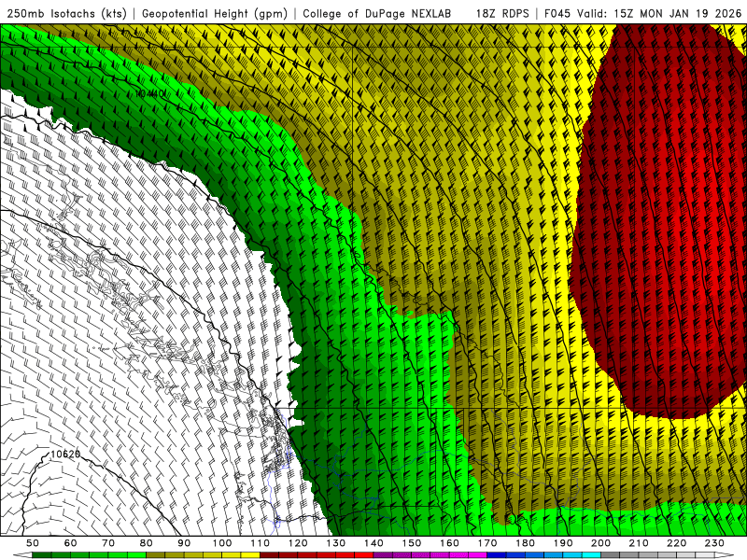The width and height of the screenshot is (747, 560).
Task: Click the 150 label on the color scale
Action: click(412, 543)
